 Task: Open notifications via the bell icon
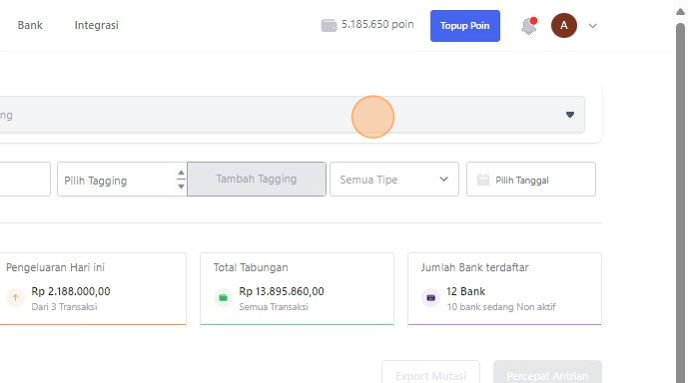529,26
